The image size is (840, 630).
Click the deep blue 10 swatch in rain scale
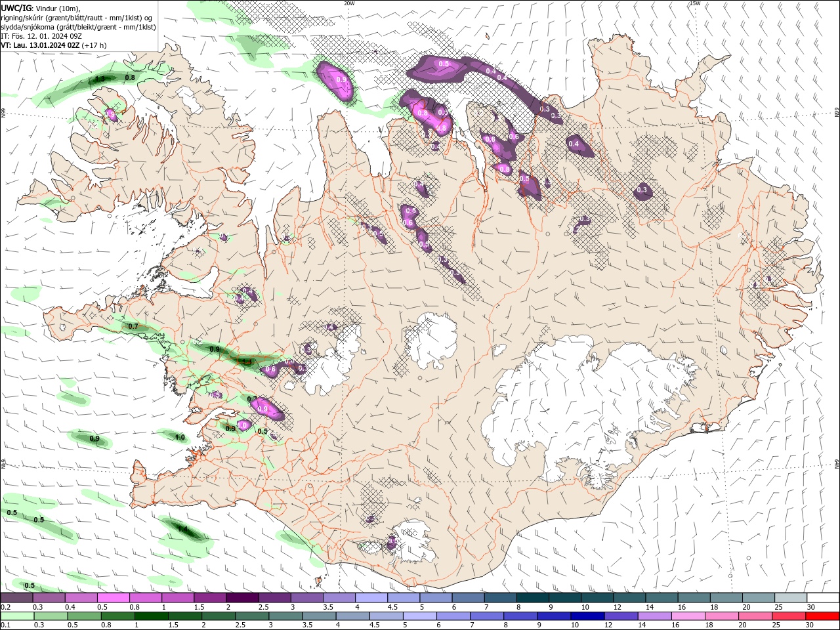tap(587, 616)
